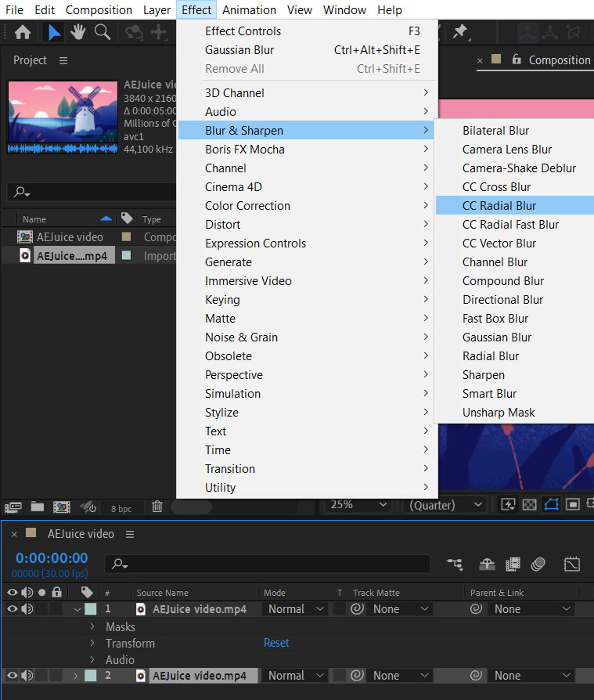Hide layer 1 video with eye icon
The width and height of the screenshot is (594, 700).
click(12, 609)
